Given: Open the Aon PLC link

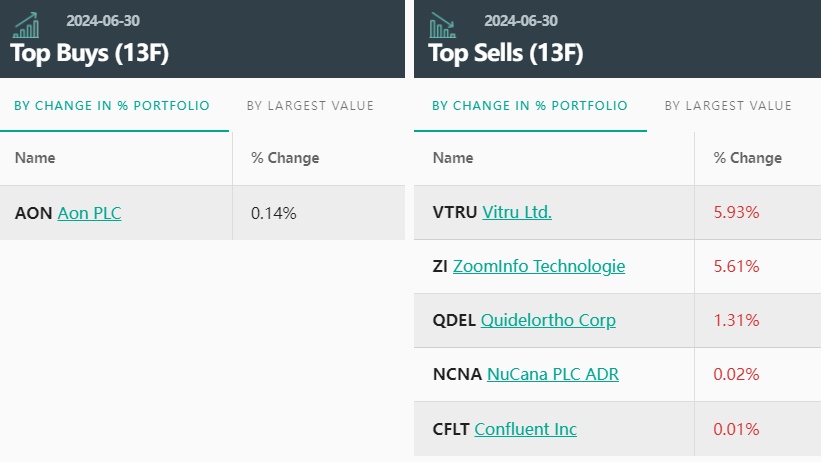Looking at the screenshot, I should (x=89, y=213).
